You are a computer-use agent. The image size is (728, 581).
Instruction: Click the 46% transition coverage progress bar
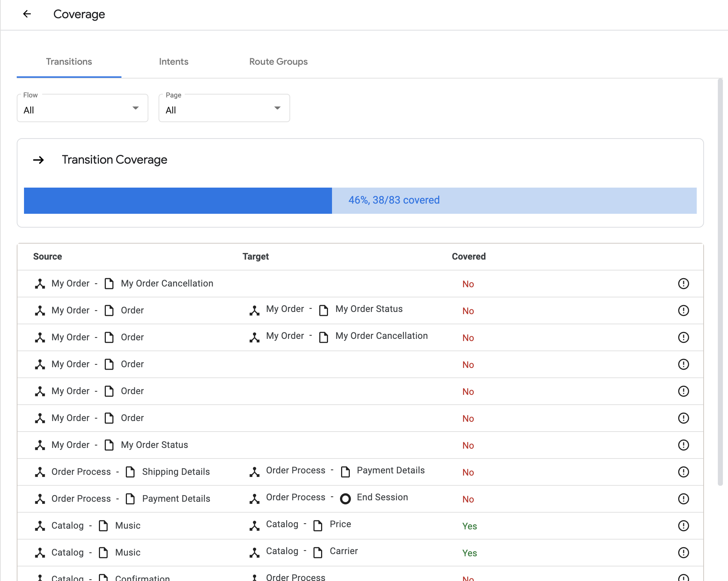(360, 200)
